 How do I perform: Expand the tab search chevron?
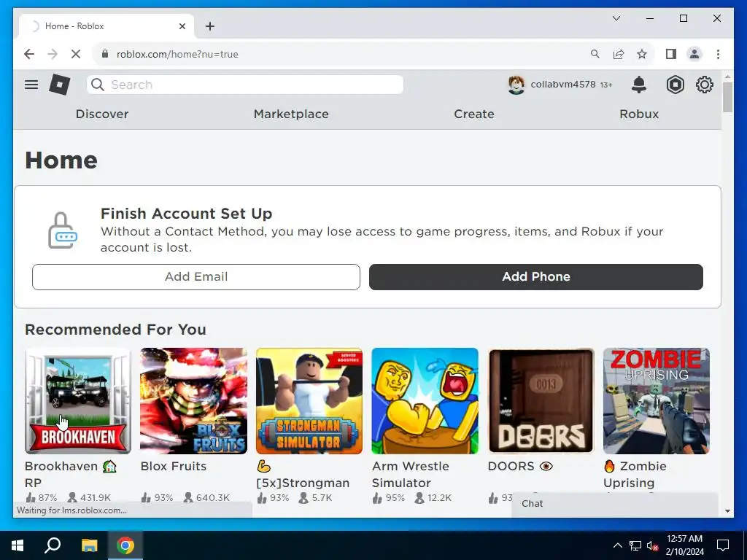[616, 18]
